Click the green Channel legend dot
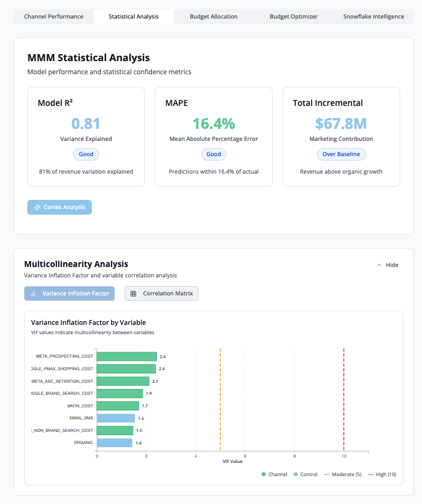Screen dimensions: 422x504 (x=264, y=475)
